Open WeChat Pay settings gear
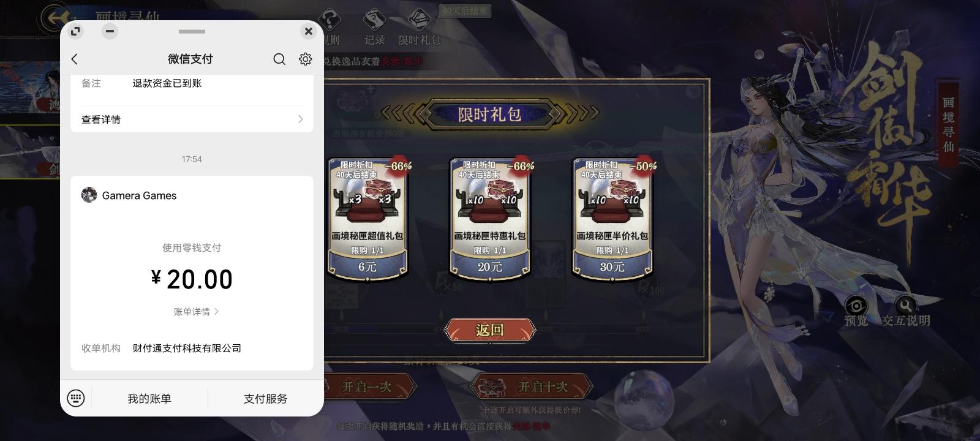 click(x=305, y=59)
